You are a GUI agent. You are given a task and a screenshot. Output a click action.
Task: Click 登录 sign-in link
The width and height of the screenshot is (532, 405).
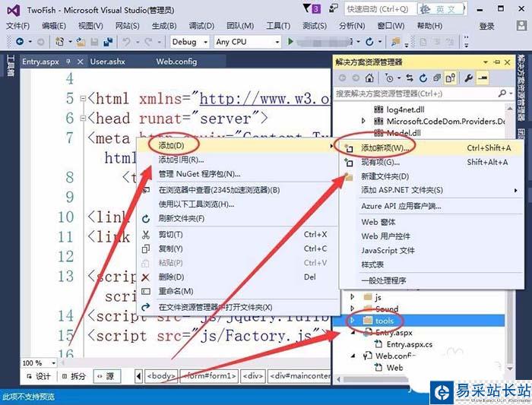(x=486, y=26)
